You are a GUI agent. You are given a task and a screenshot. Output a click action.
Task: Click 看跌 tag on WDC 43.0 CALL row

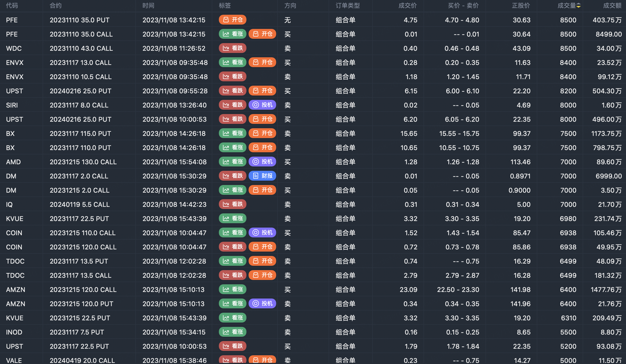(232, 48)
